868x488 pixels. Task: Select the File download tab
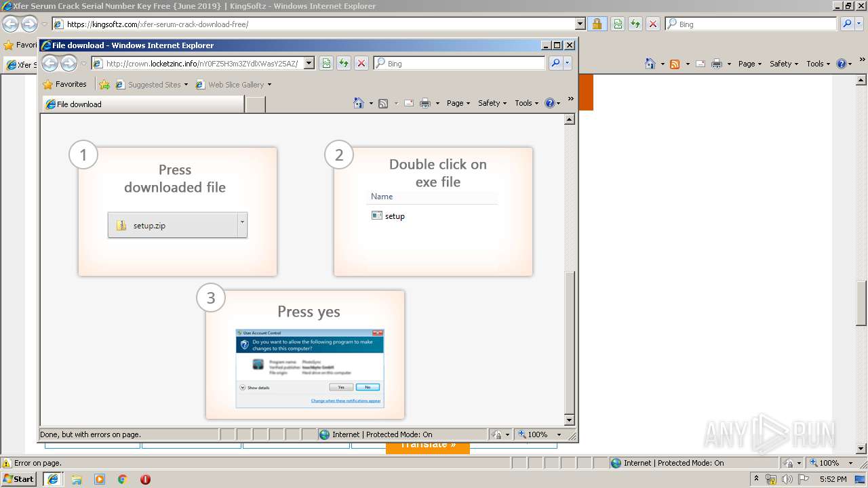(143, 104)
